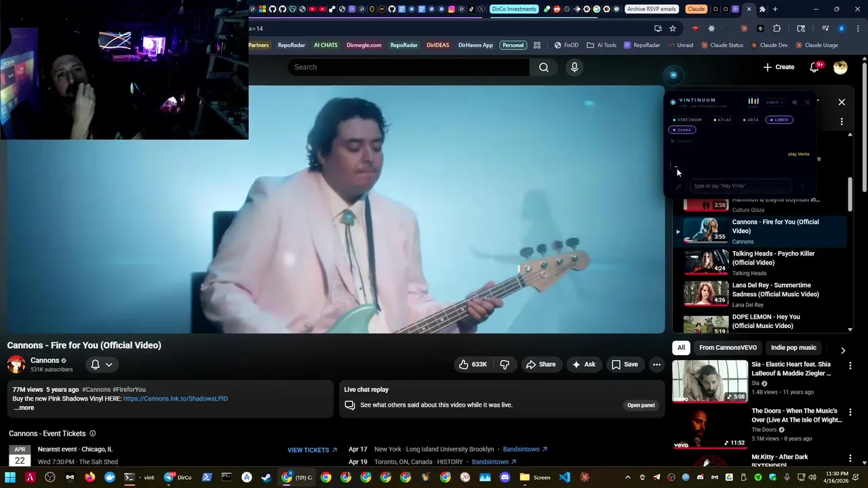Switch to the Claude tab group
The width and height of the screenshot is (868, 488).
[x=696, y=9]
